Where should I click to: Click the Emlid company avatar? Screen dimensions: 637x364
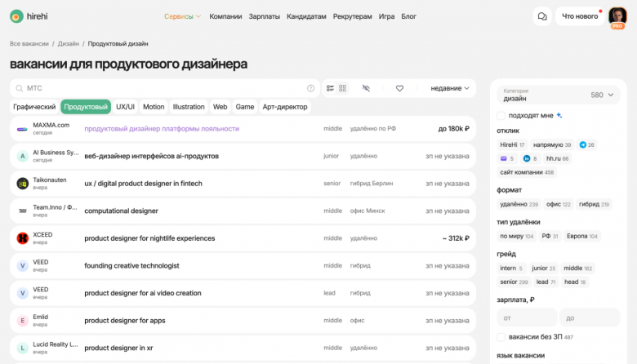[22, 321]
